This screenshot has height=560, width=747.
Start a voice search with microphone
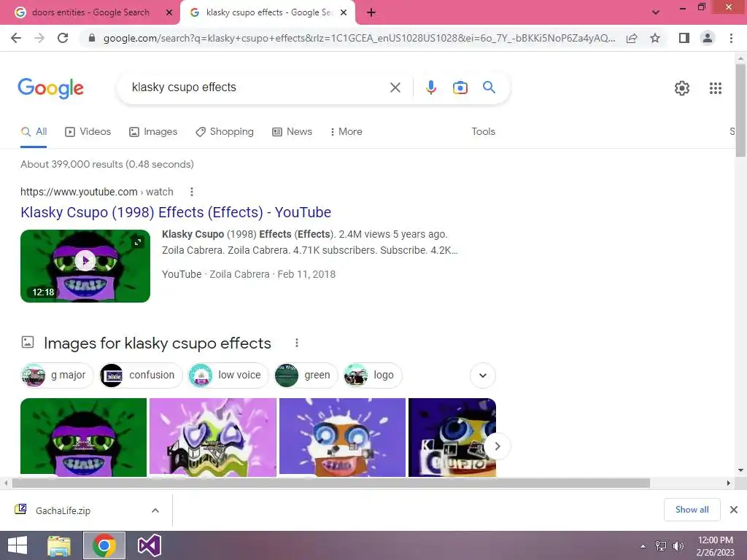pyautogui.click(x=431, y=87)
